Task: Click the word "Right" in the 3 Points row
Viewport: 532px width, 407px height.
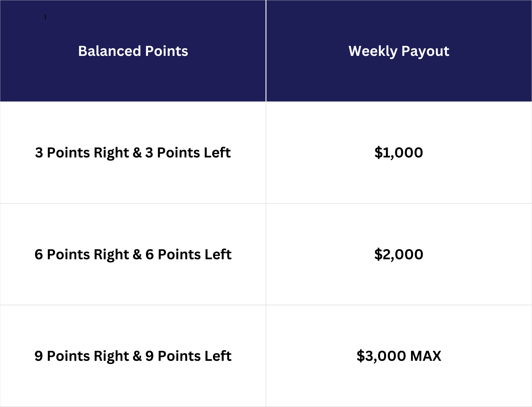Action: tap(111, 152)
